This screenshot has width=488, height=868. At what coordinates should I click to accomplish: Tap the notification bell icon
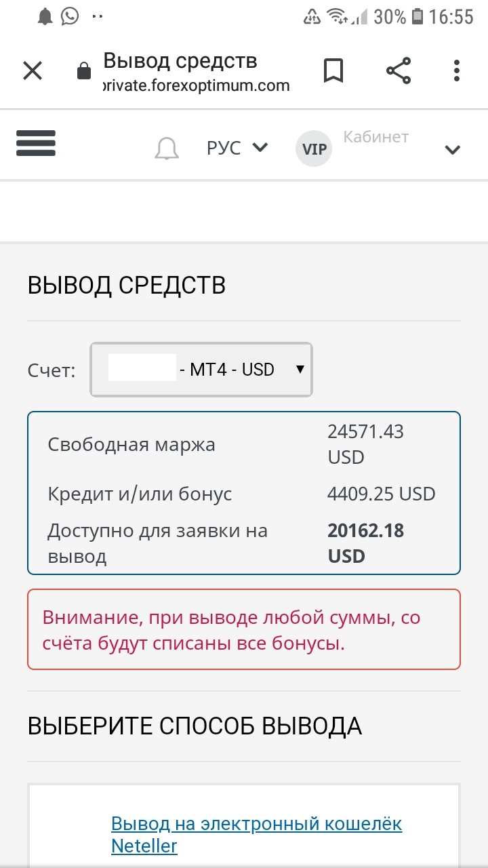(x=167, y=148)
